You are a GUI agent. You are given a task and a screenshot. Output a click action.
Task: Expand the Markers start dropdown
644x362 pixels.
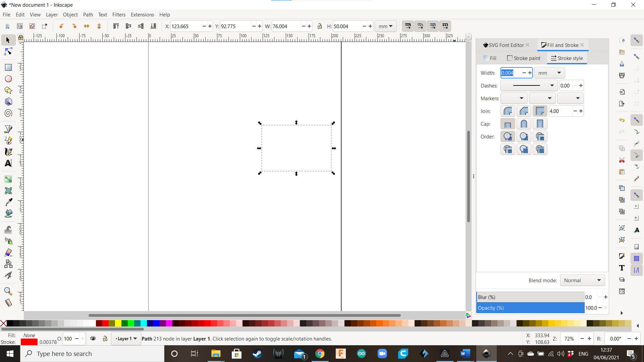pos(514,98)
